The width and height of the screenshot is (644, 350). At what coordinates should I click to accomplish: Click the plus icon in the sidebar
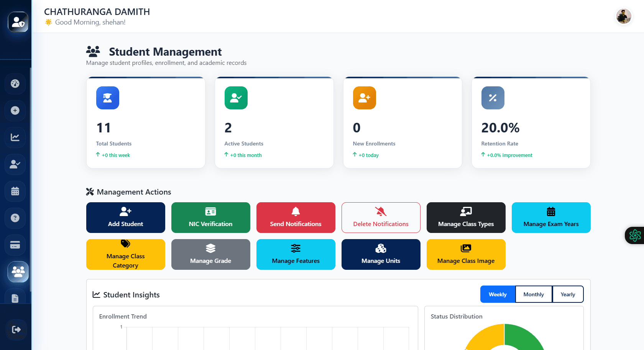click(x=15, y=111)
